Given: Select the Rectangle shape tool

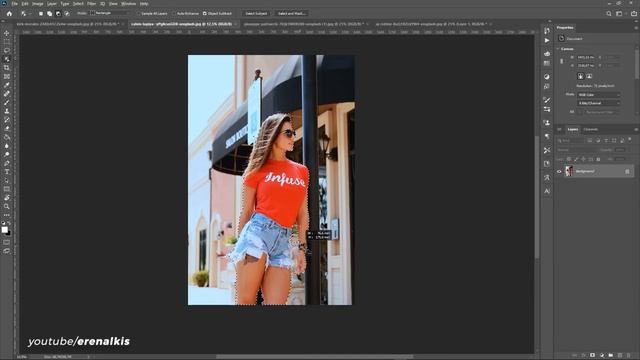Looking at the screenshot, I should point(7,189).
